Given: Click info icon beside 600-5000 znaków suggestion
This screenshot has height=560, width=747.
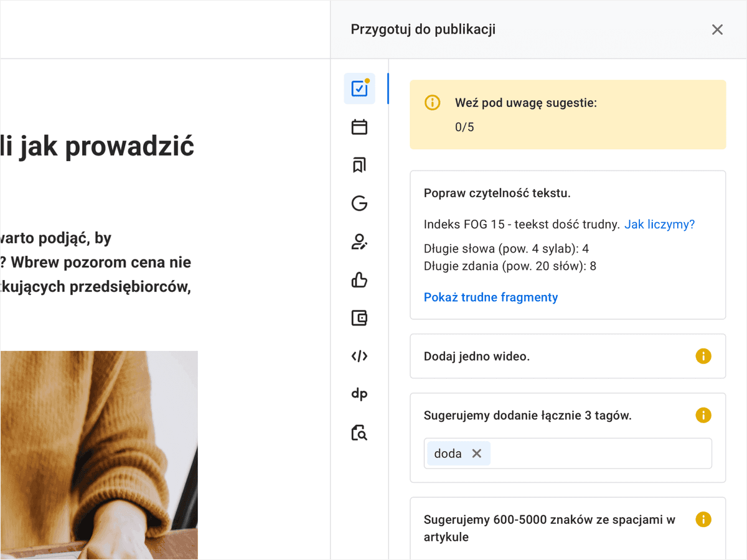Looking at the screenshot, I should (703, 520).
